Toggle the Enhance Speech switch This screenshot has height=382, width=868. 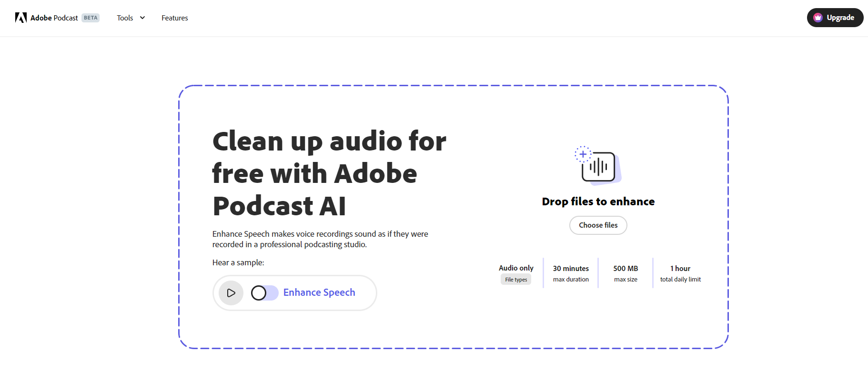click(x=264, y=293)
